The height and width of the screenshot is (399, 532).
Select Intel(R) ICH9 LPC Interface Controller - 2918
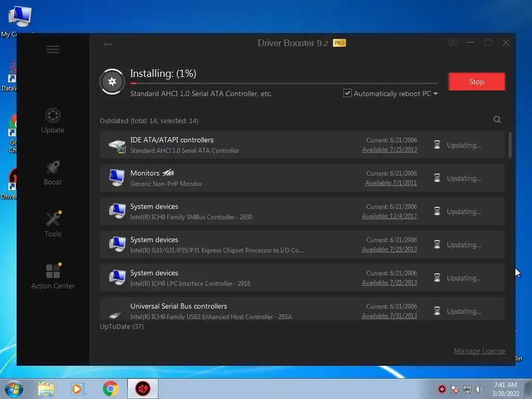pos(190,284)
